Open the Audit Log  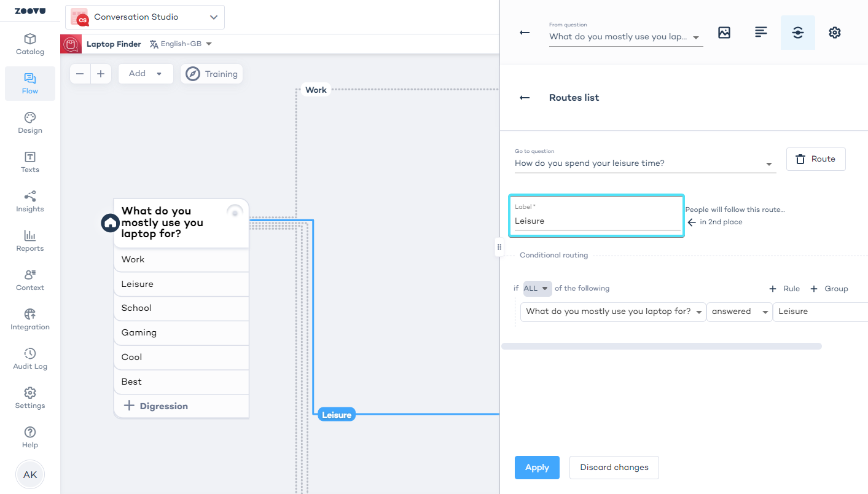pos(29,358)
